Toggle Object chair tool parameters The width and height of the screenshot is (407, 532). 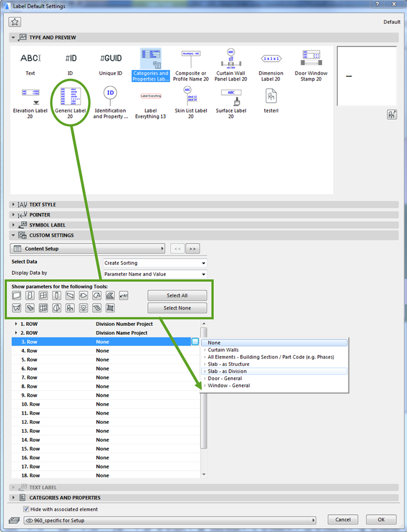pyautogui.click(x=70, y=308)
